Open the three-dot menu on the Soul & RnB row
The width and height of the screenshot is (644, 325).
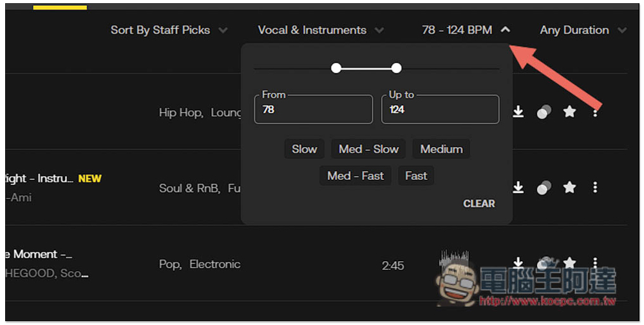[595, 187]
